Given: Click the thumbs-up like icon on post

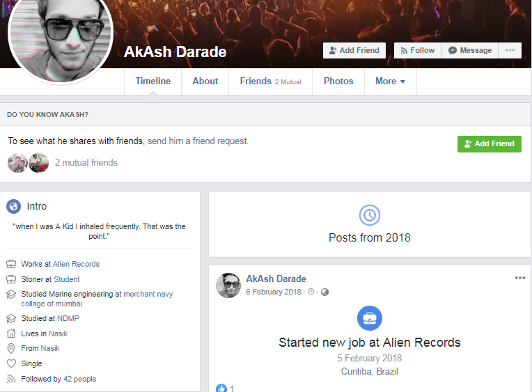Looking at the screenshot, I should [x=221, y=388].
